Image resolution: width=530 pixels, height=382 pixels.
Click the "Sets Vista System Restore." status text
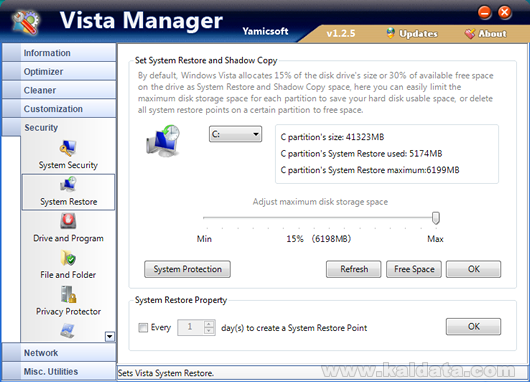tap(166, 373)
